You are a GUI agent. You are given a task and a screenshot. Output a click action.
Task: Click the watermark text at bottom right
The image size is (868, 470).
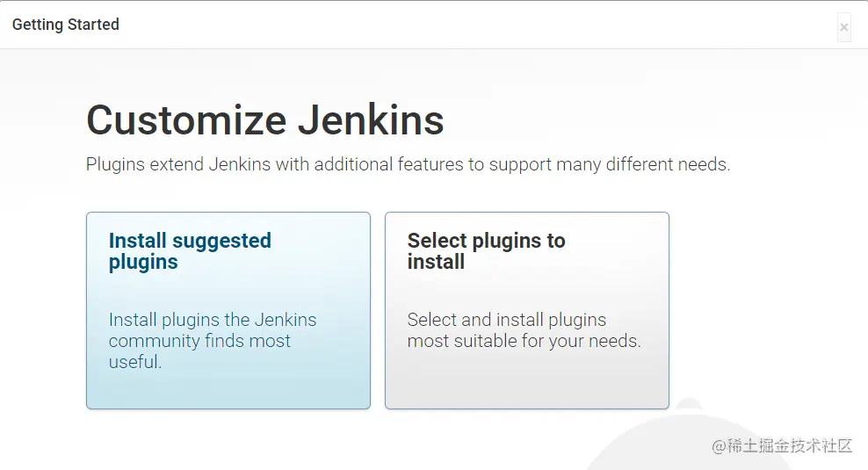click(x=782, y=446)
